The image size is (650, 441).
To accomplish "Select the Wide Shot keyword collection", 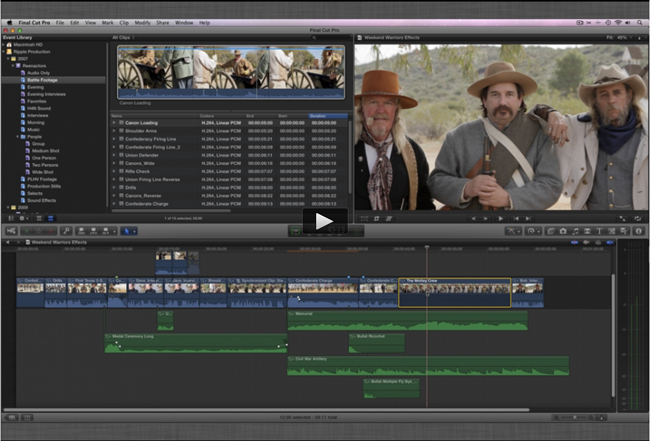I will [43, 172].
